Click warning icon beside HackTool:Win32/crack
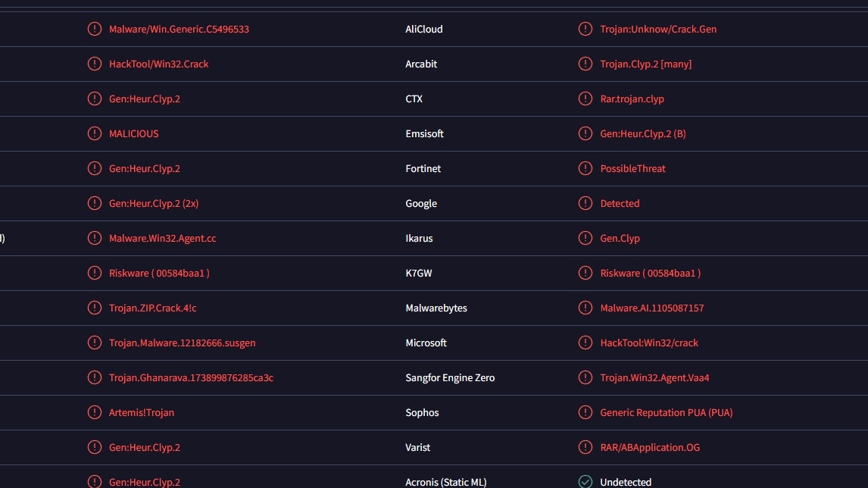Screen dimensions: 868x488 (x=585, y=343)
